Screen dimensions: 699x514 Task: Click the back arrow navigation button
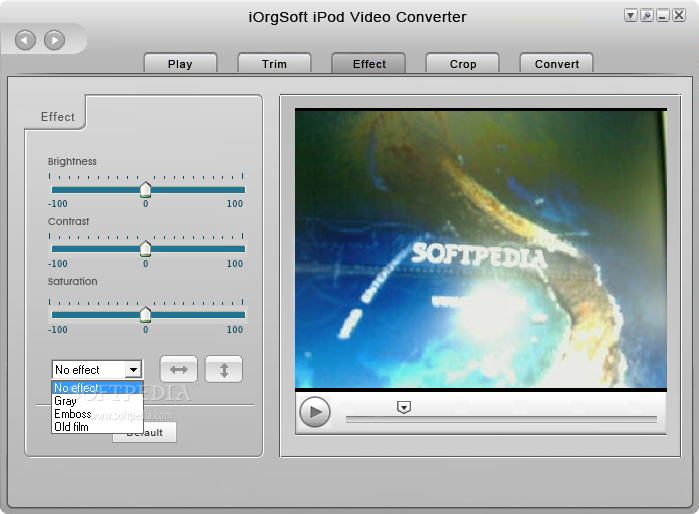pos(25,41)
